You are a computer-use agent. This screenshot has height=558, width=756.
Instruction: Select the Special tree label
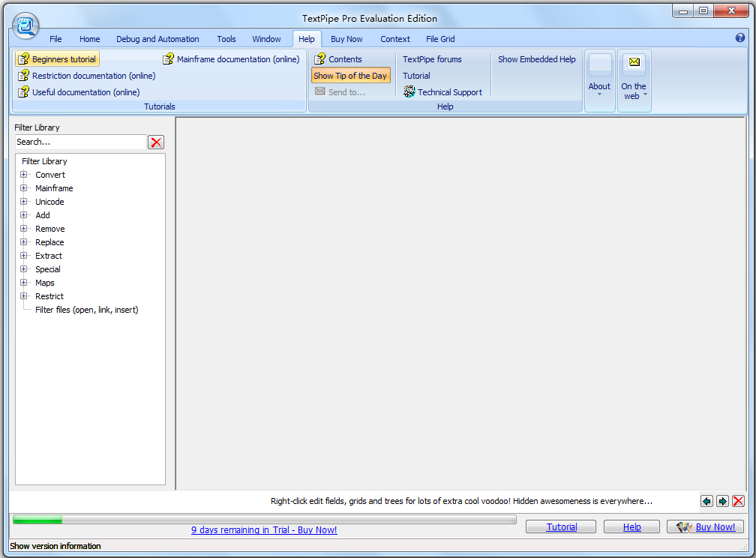pos(48,269)
